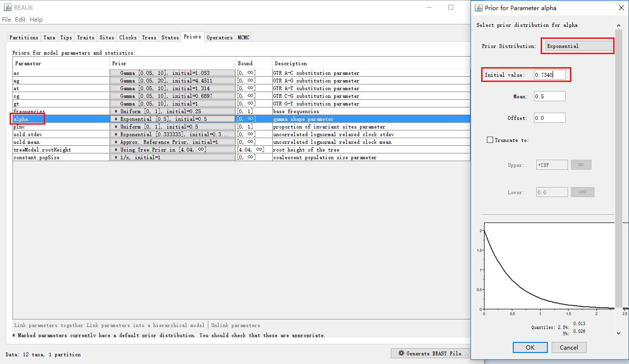
Task: Select the constant.popSize parameter name
Action: (36, 157)
